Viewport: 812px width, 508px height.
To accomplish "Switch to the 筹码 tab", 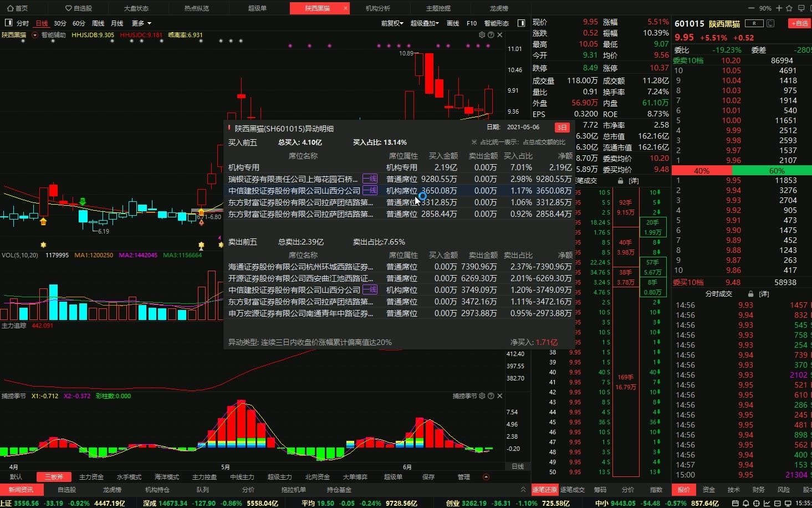I will click(x=600, y=490).
